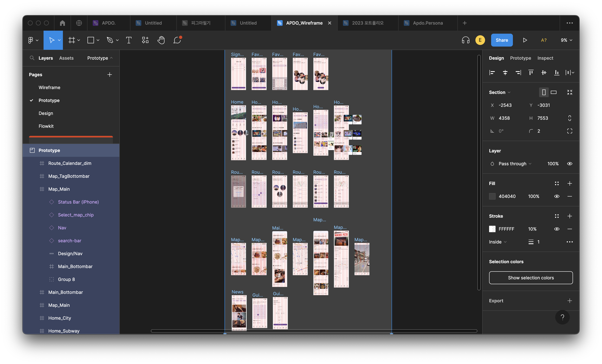This screenshot has height=364, width=602.
Task: Click the 404040 fill color swatch
Action: tap(492, 197)
